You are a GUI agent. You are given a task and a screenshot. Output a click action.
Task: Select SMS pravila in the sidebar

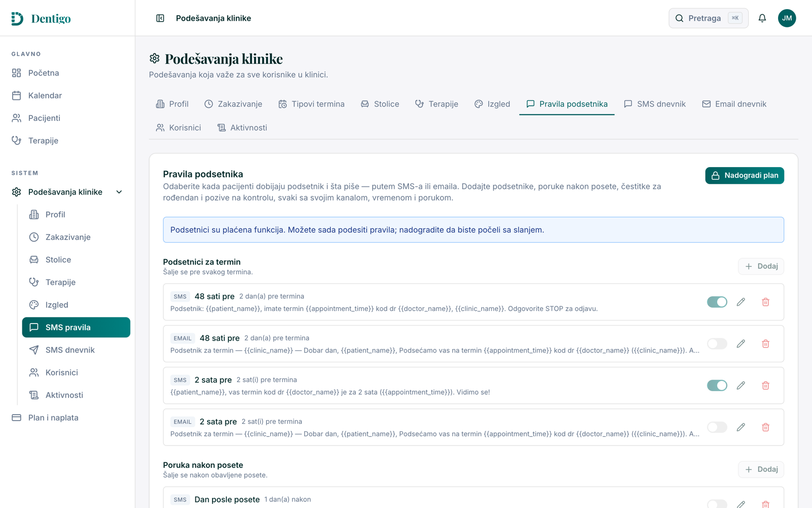pos(76,328)
